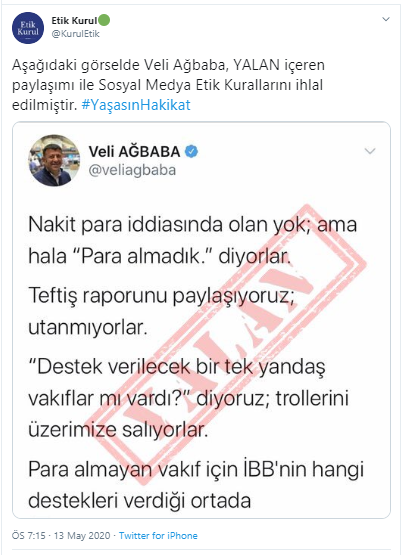Click the green badge beside Etik Kurul

tap(104, 20)
